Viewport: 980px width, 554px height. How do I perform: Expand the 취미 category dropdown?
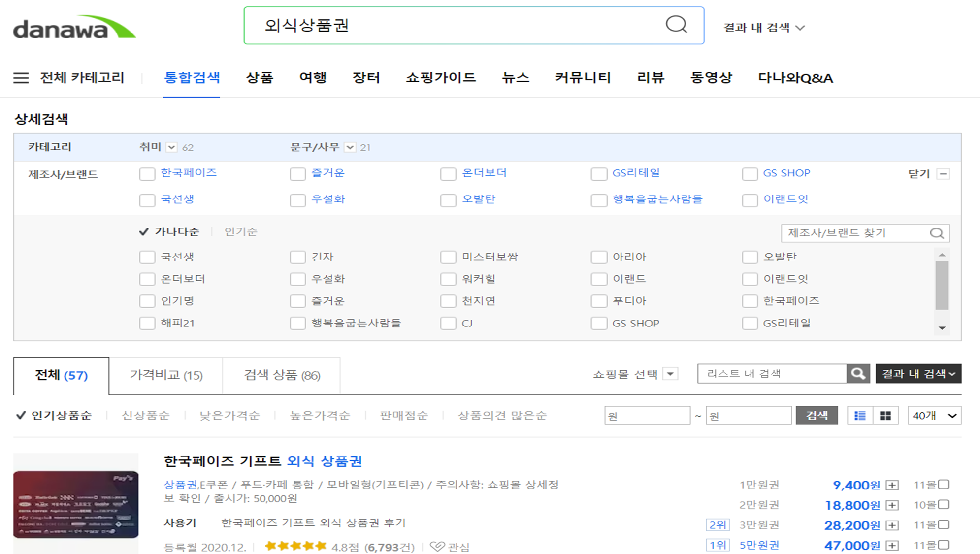(171, 147)
